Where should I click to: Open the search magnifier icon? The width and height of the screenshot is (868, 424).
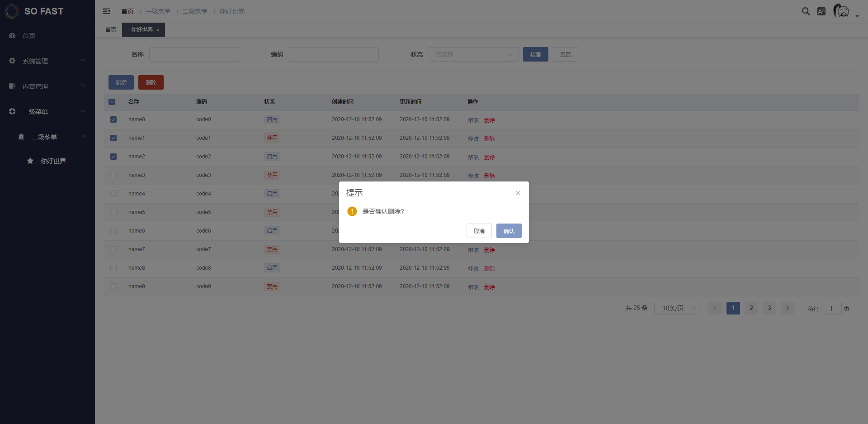tap(806, 11)
